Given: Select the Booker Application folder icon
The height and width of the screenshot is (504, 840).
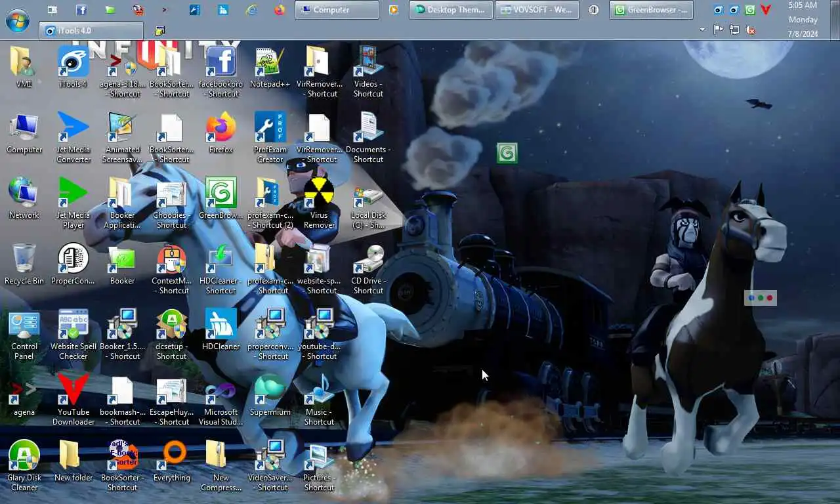Looking at the screenshot, I should (x=123, y=203).
